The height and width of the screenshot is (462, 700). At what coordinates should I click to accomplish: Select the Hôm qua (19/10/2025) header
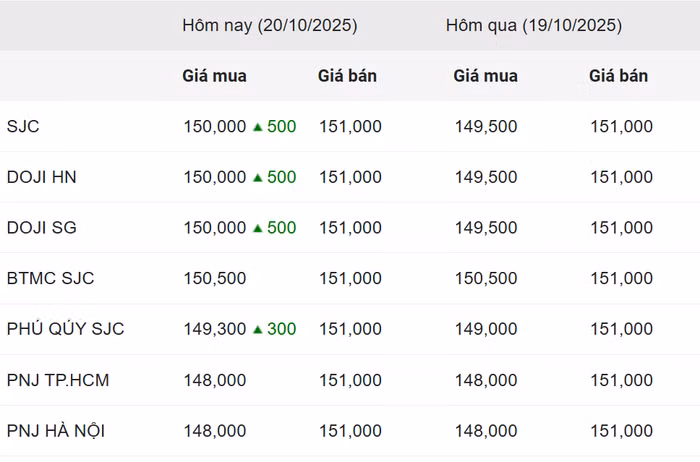tap(533, 25)
